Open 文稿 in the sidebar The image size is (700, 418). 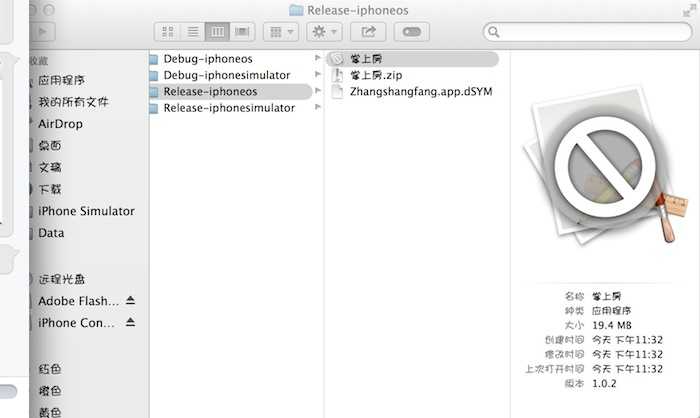50,167
